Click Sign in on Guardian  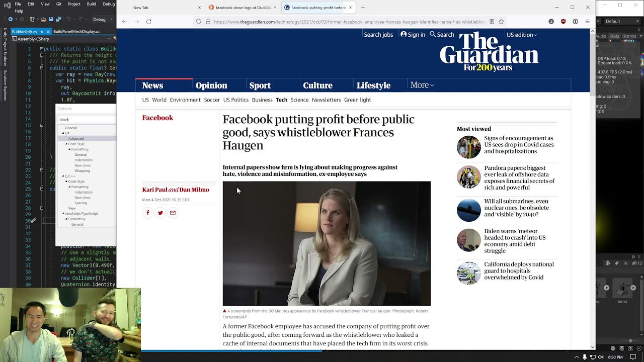pos(413,35)
